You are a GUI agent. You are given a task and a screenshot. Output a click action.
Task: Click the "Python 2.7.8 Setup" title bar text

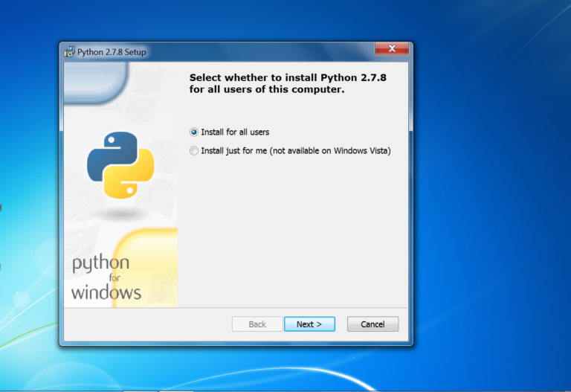click(112, 52)
